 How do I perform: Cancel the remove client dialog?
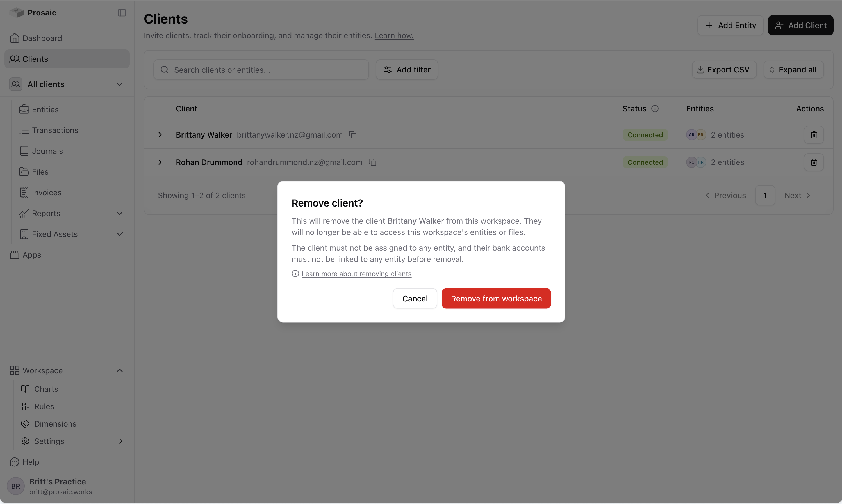click(415, 299)
